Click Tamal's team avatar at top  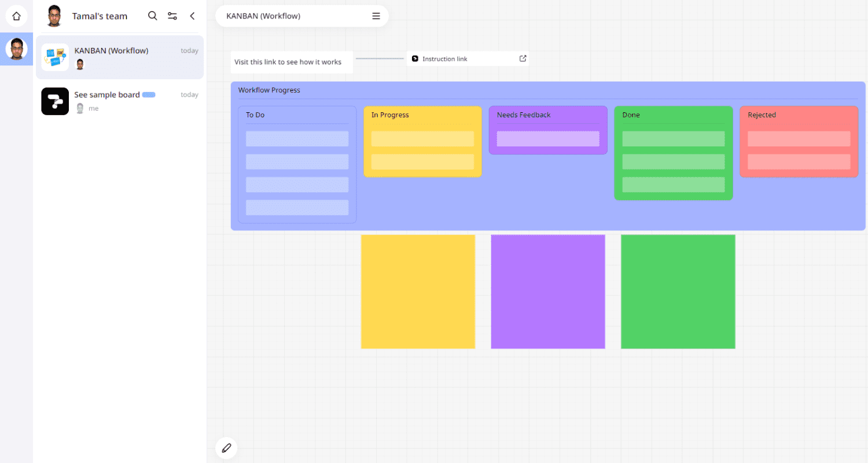point(54,16)
